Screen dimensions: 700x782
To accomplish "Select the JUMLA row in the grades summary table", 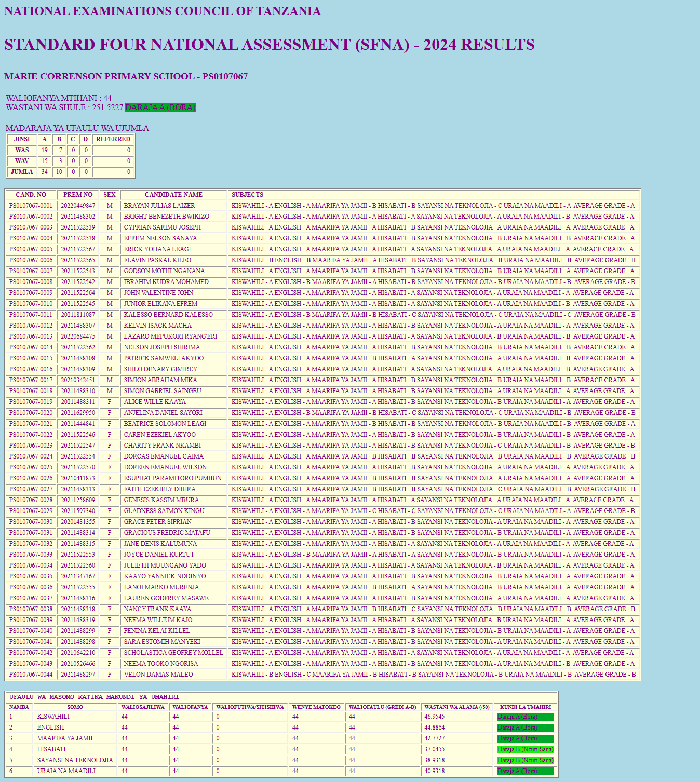I will click(22, 172).
